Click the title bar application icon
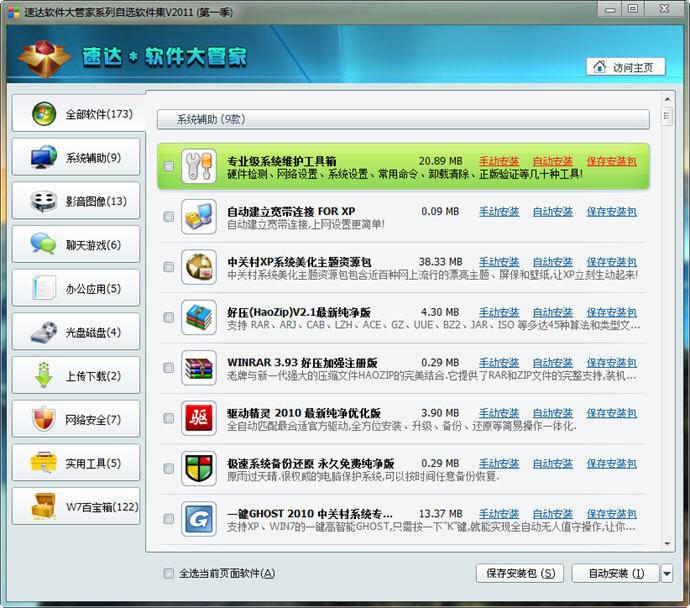This screenshot has width=690, height=608. click(x=14, y=12)
